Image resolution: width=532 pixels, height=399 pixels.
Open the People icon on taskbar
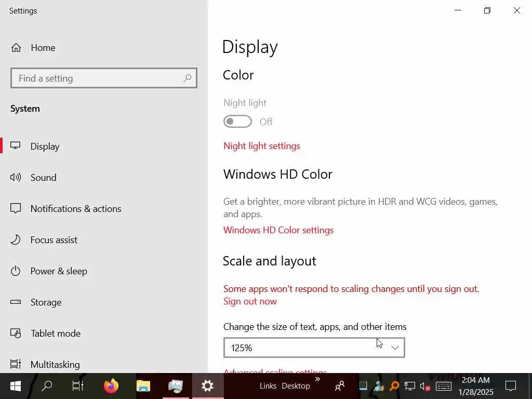pos(340,386)
